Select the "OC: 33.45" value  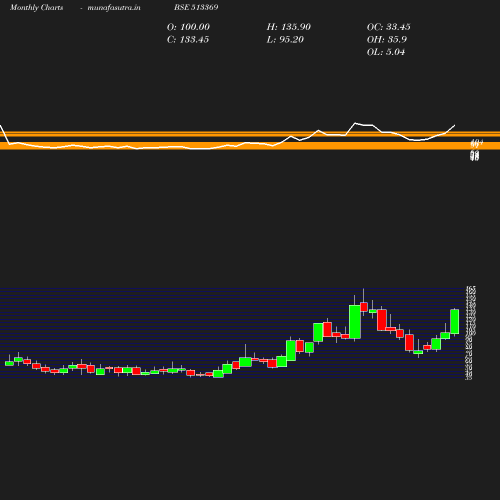[388, 27]
